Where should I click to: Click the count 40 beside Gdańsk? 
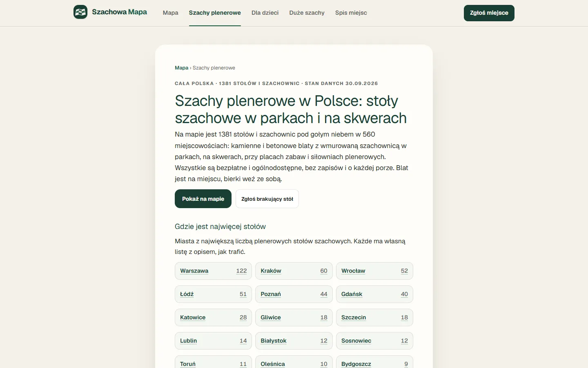[x=404, y=294]
